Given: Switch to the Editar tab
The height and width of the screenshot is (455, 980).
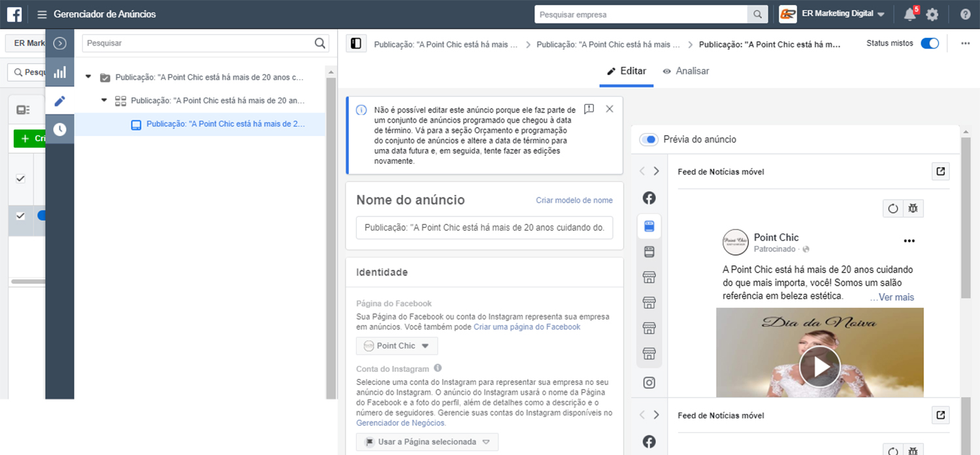Looking at the screenshot, I should (627, 71).
